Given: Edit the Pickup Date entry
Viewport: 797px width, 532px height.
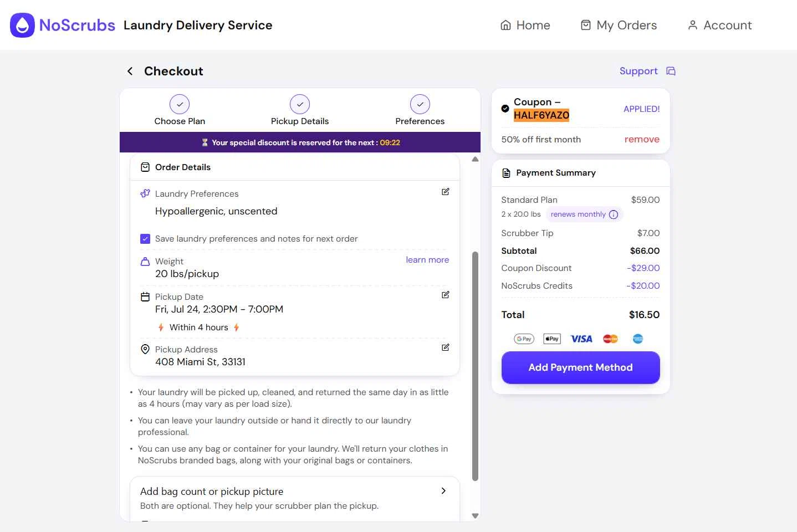Looking at the screenshot, I should (446, 295).
